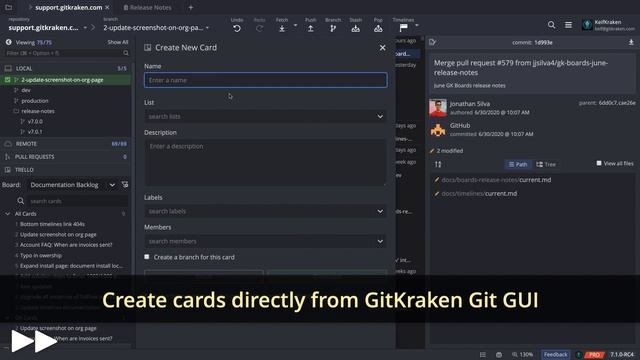Switch to the Release Notes tab

[147, 7]
